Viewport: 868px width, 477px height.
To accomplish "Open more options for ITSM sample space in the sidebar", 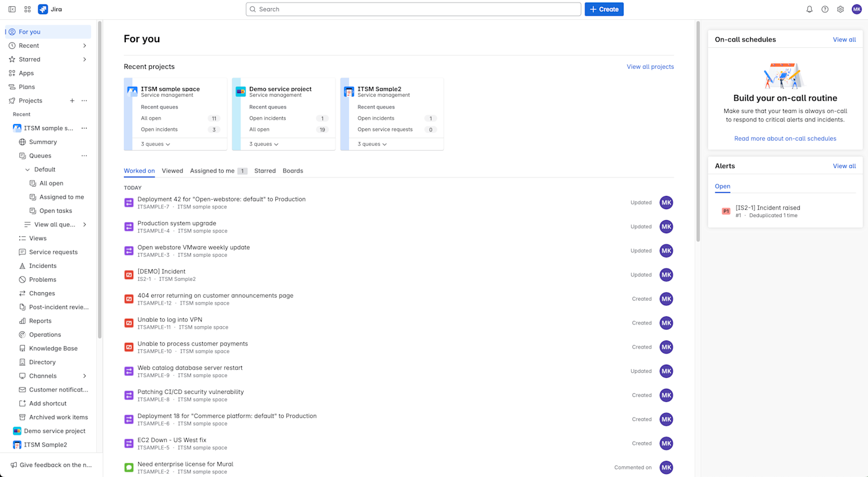I will point(84,128).
